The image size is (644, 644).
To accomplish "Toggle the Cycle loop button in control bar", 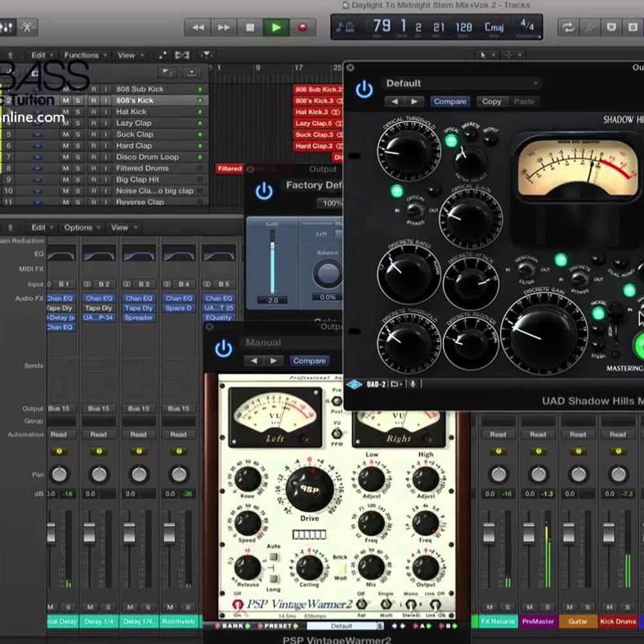I will (x=569, y=28).
